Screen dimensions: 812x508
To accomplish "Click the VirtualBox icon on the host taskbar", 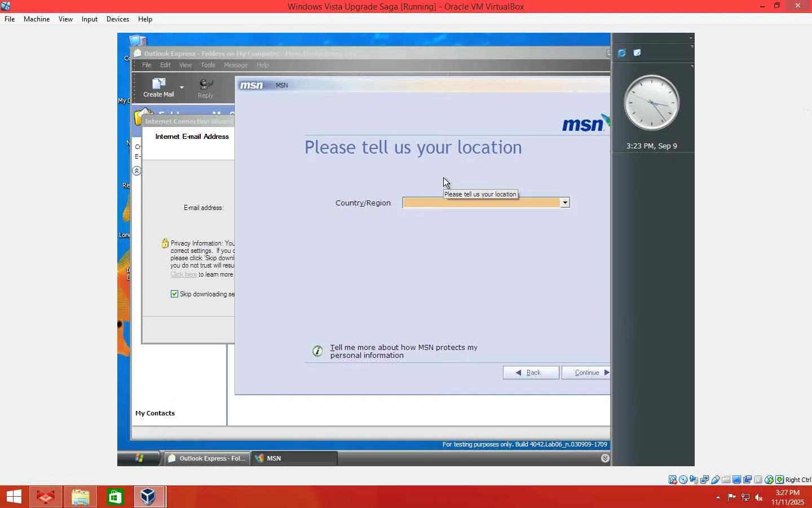I will point(149,497).
